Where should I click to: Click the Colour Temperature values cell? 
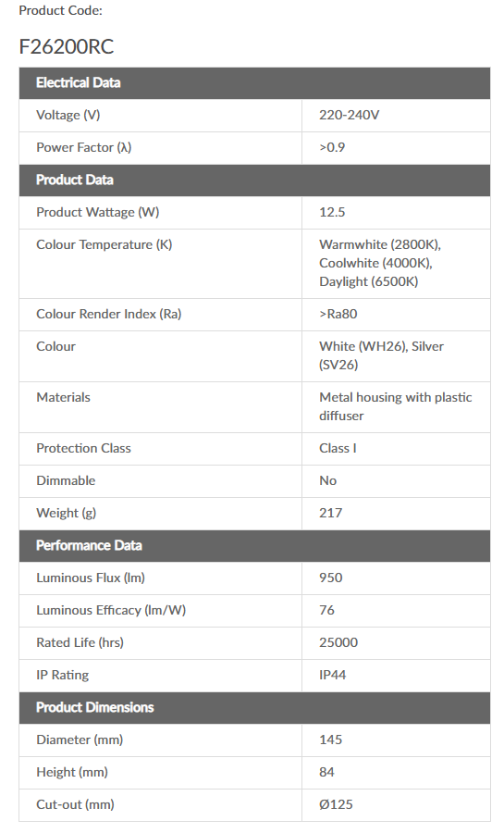coord(396,264)
